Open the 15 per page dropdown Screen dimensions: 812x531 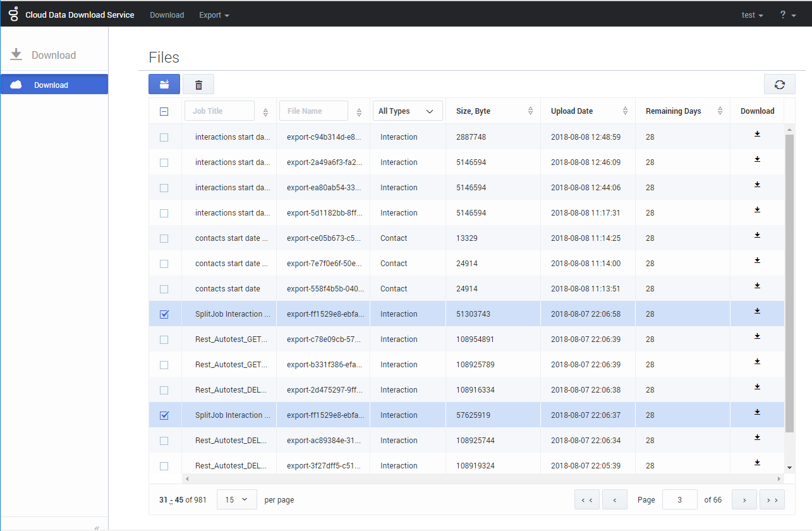click(x=236, y=499)
